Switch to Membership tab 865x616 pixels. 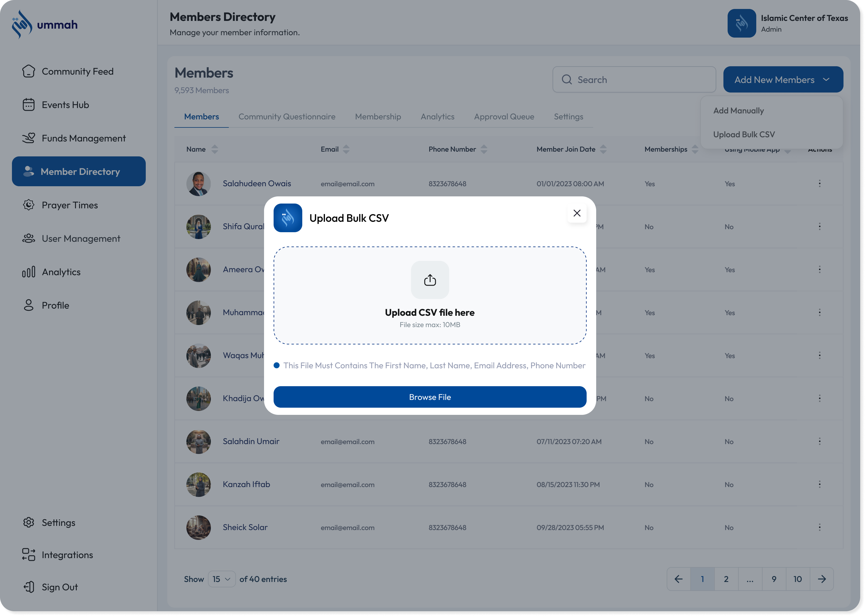[x=378, y=116]
